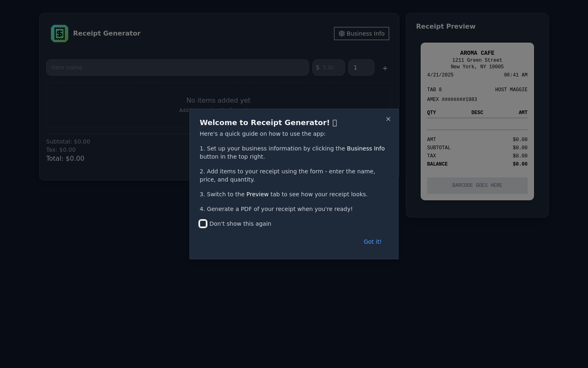Click the time 06:41 AM on receipt
The width and height of the screenshot is (588, 368).
point(516,75)
